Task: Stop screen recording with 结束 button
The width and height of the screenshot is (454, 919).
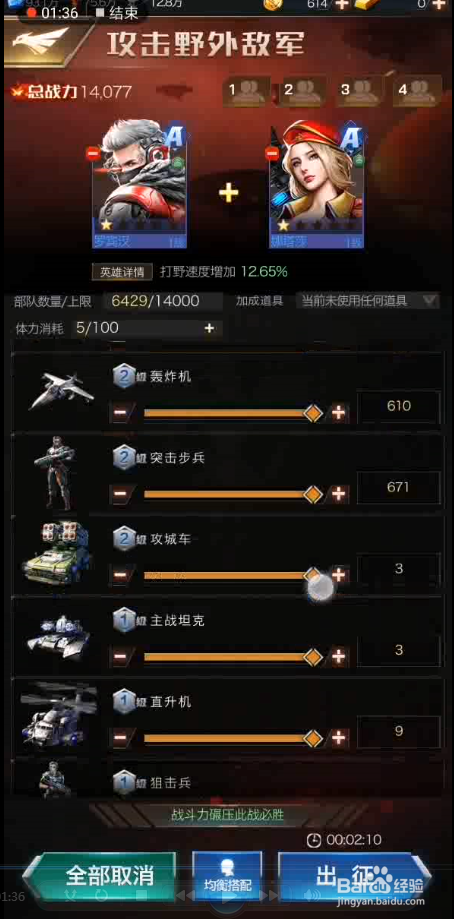Action: tap(115, 12)
